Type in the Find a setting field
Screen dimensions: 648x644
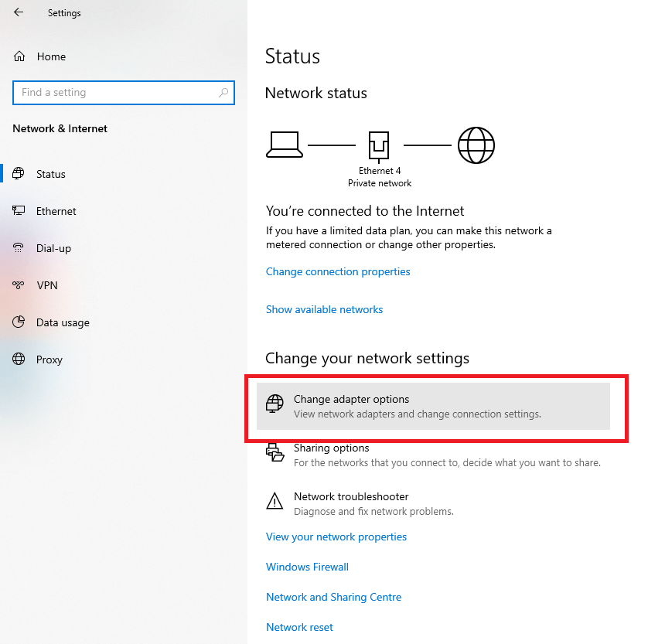tap(116, 93)
